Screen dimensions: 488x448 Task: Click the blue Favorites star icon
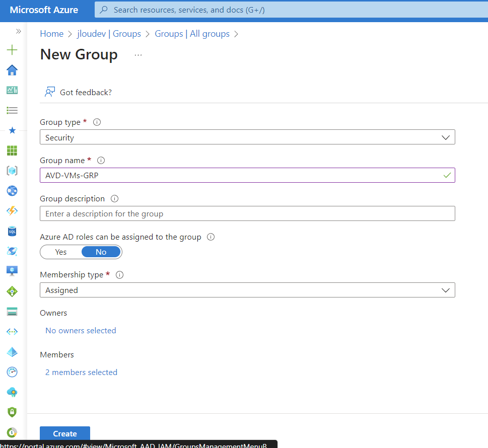point(12,130)
